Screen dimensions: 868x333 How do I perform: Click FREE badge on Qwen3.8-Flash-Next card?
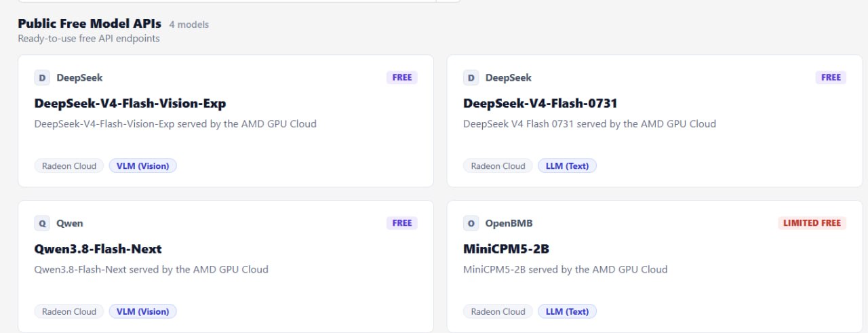click(402, 222)
